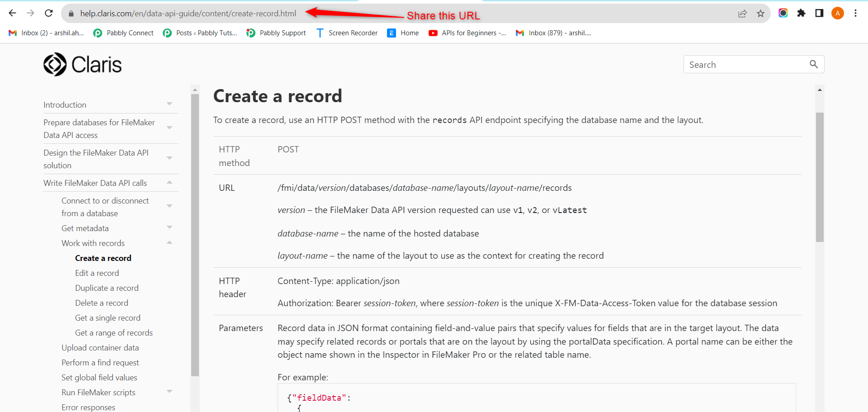This screenshot has height=412, width=868.
Task: Open the Upload container data topic
Action: 100,348
